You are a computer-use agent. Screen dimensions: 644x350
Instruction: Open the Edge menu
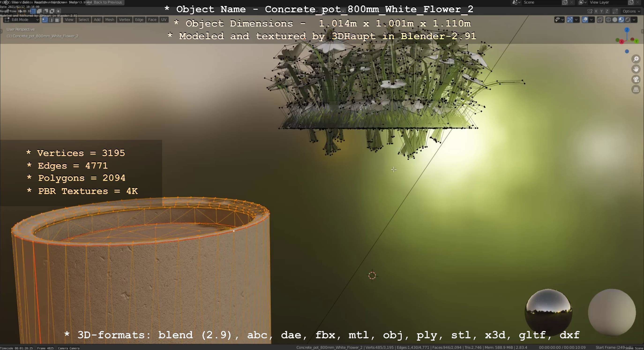(139, 20)
